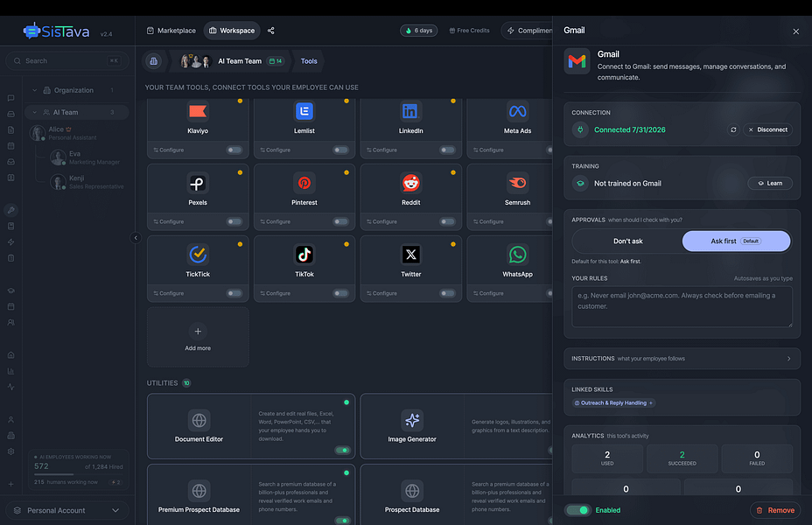This screenshot has height=525, width=812.
Task: Click the share icon next to Workspace
Action: [x=271, y=31]
